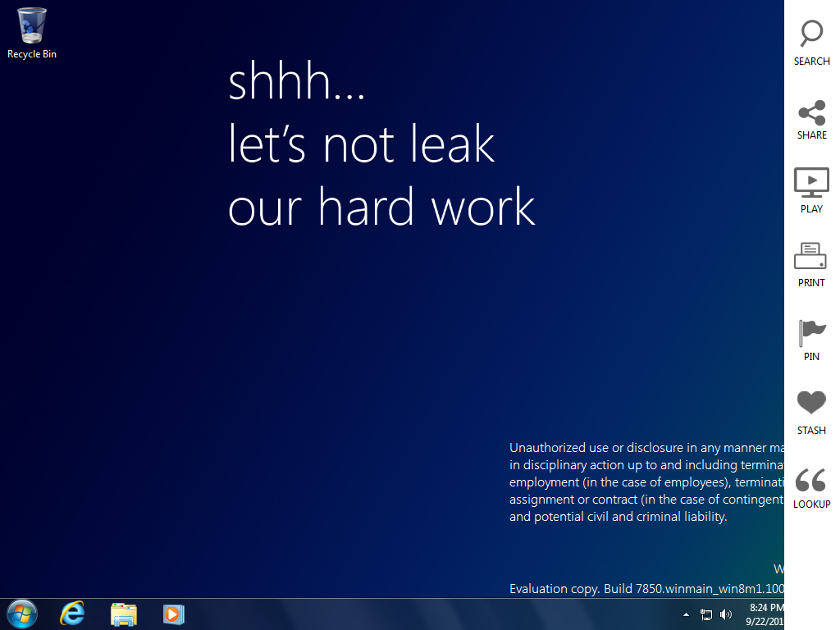Launch Windows Media Player from the taskbar
840x630 pixels.
(x=174, y=614)
